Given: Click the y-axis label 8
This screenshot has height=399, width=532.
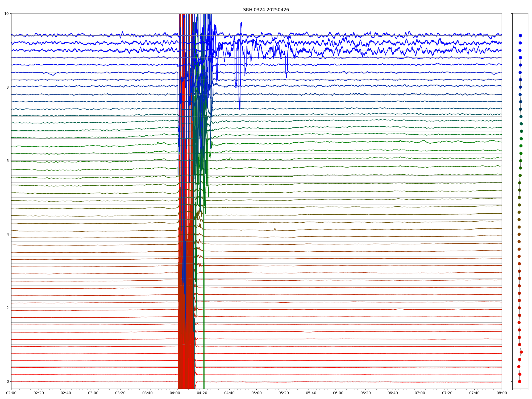Looking at the screenshot, I should (x=7, y=87).
